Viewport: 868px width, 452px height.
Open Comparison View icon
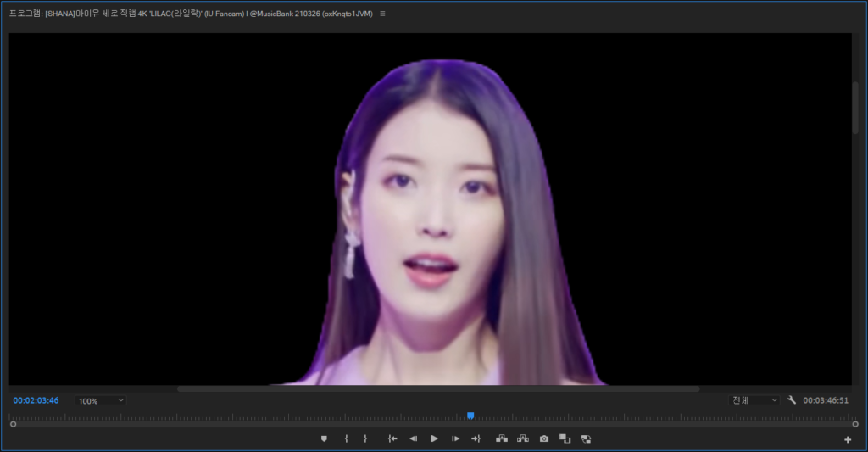point(565,438)
